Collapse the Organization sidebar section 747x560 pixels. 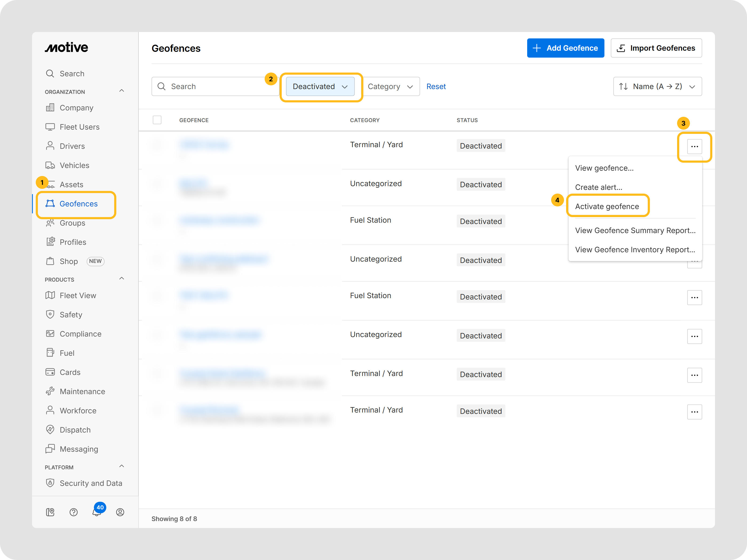122,91
